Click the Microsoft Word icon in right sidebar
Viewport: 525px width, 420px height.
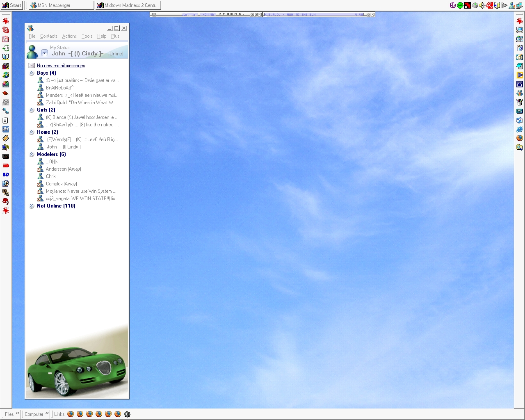[520, 84]
